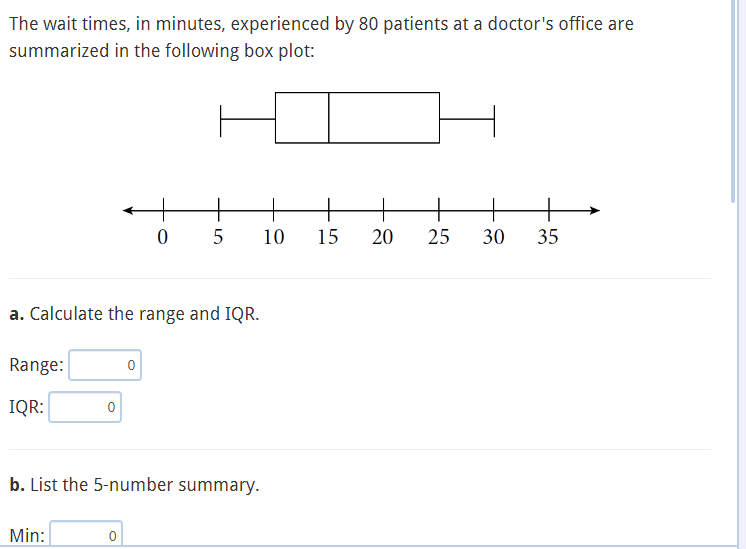Click the right whisker end cap of box plot

[494, 121]
